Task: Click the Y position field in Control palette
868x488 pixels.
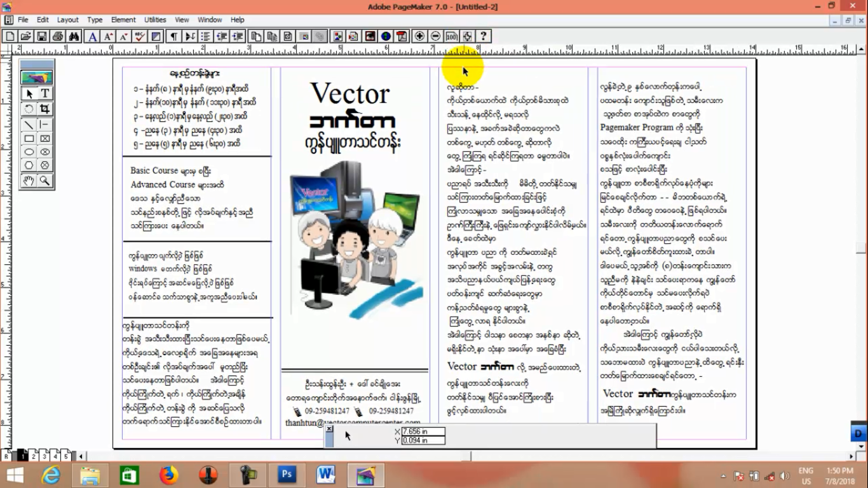Action: (x=423, y=440)
